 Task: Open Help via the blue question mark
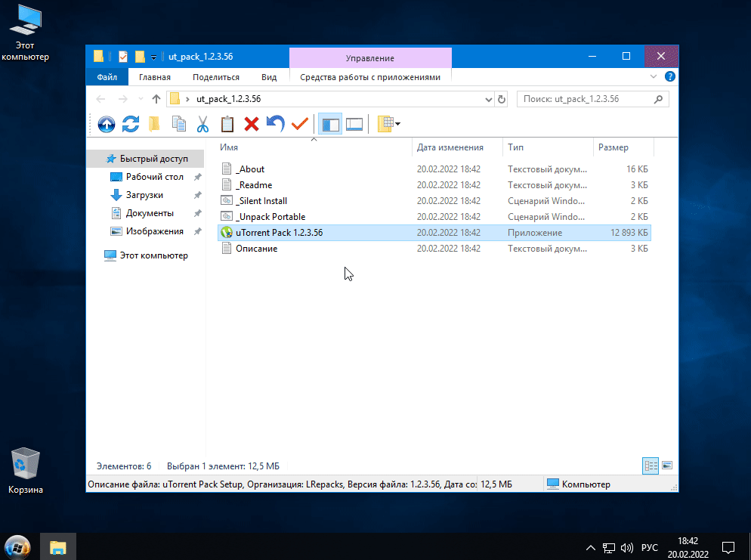tap(670, 76)
